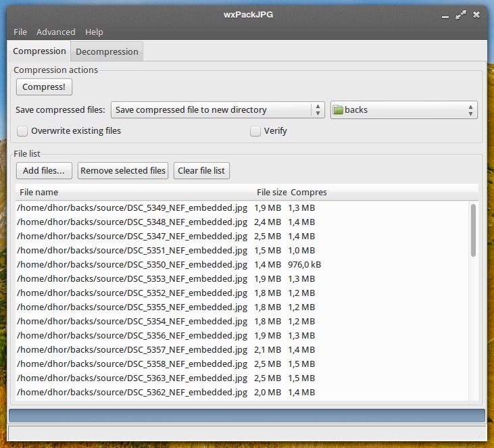The height and width of the screenshot is (448, 494).
Task: Select DSC_5349_NEF_embedded.jpg row
Action: pyautogui.click(x=242, y=208)
